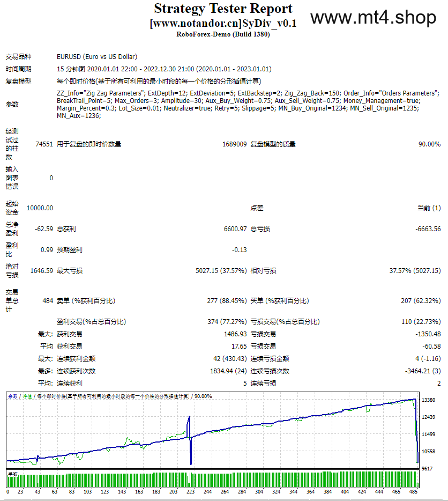Screen dimensions: 448x501
Task: Click the "时间周期" row label
Action: click(19, 69)
